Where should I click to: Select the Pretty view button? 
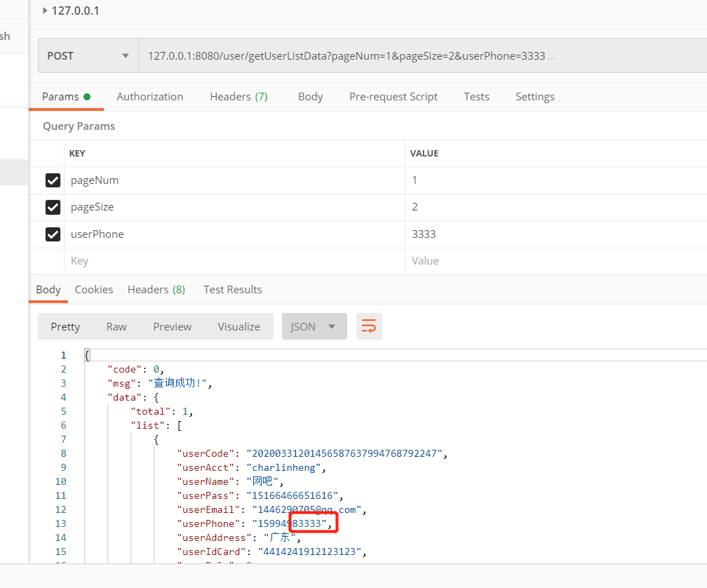coord(65,326)
